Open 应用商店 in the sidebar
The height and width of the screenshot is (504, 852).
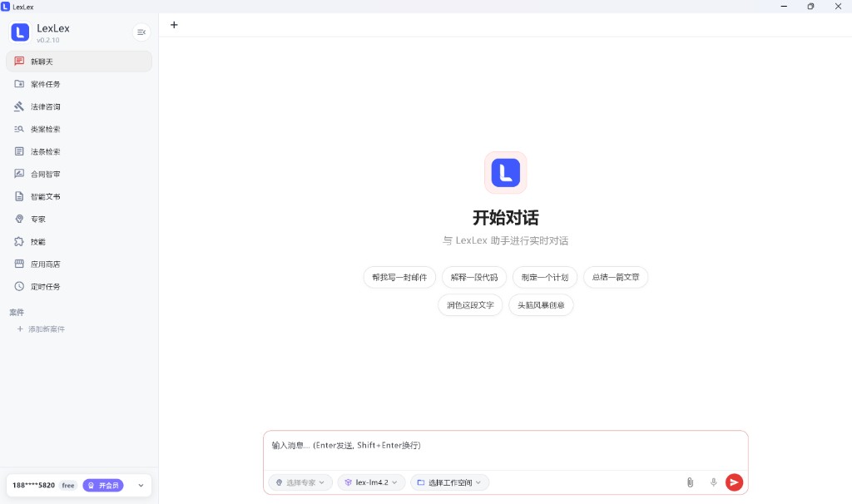79,264
